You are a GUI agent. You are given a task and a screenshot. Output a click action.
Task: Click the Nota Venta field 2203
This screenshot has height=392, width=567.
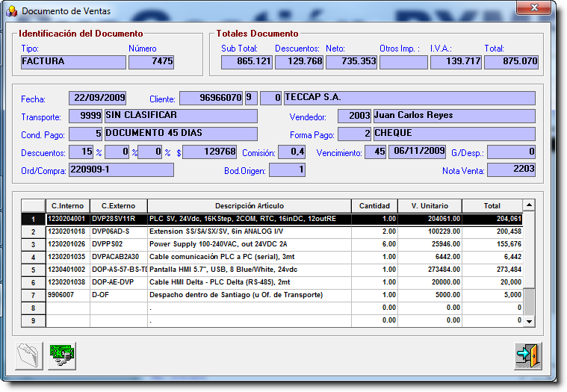tap(511, 169)
